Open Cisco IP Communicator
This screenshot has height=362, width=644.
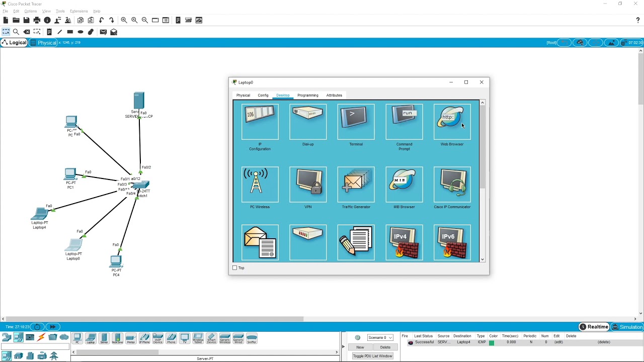[x=452, y=185]
